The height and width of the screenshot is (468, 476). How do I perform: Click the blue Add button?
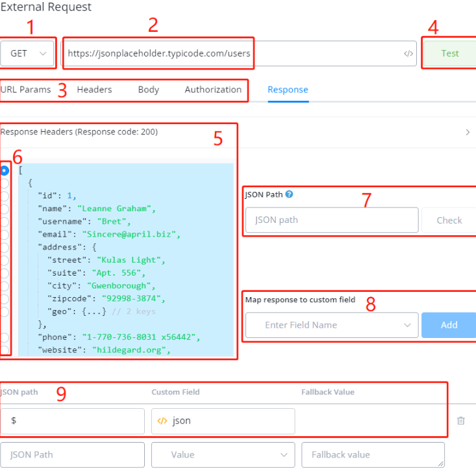(449, 325)
